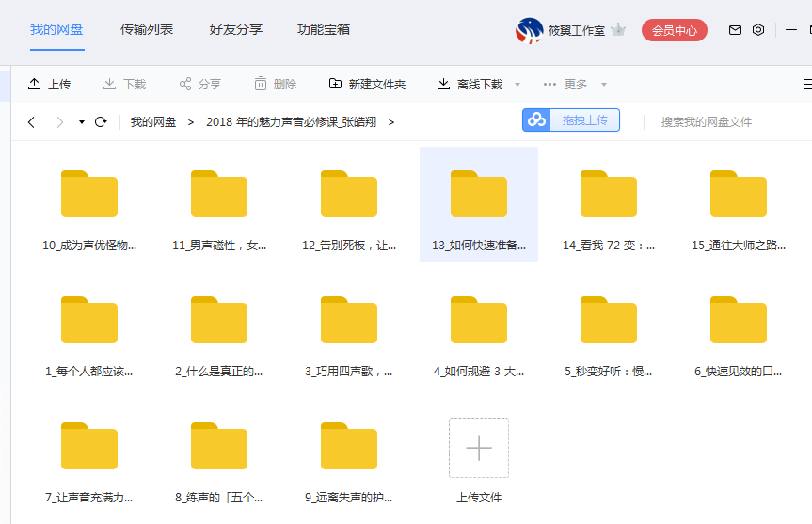Click 我的网盘 in breadcrumb path

[153, 121]
